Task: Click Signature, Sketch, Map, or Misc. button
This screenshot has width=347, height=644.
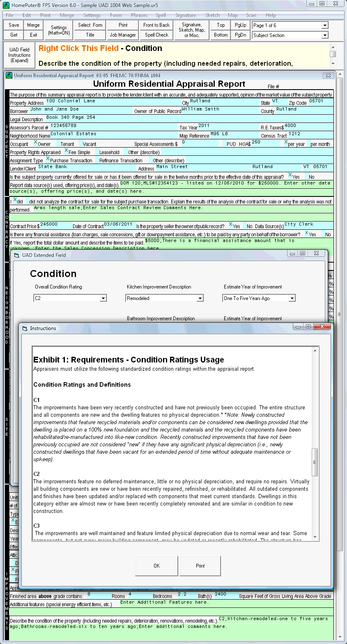Action: [x=192, y=30]
